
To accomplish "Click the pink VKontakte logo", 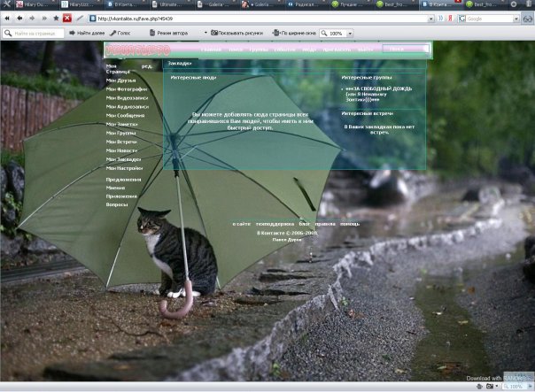I will click(x=137, y=50).
